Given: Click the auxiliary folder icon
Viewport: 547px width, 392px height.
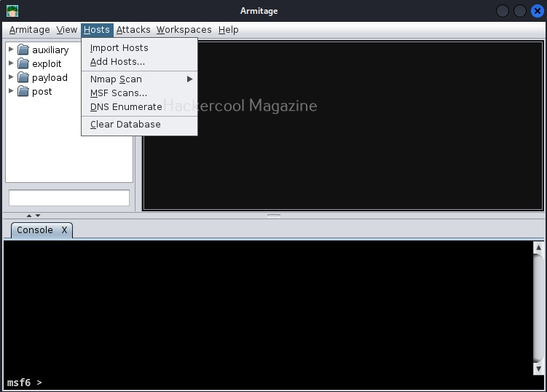Looking at the screenshot, I should [x=23, y=50].
